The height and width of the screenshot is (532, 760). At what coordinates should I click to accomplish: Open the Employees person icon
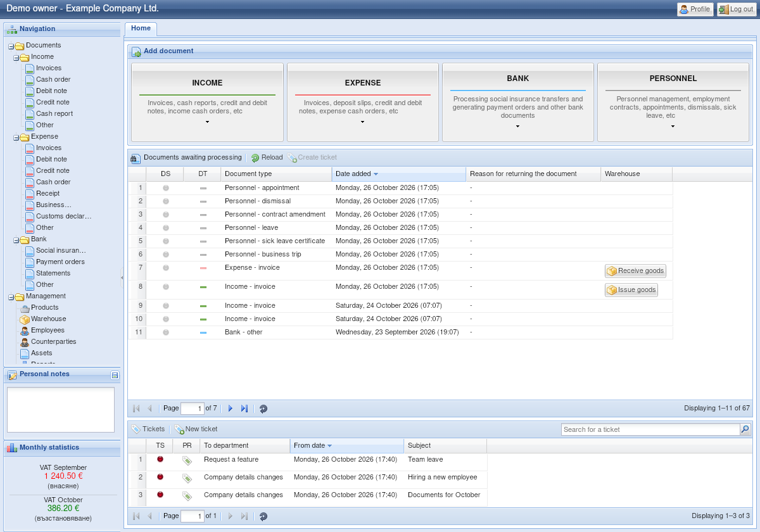click(x=25, y=331)
